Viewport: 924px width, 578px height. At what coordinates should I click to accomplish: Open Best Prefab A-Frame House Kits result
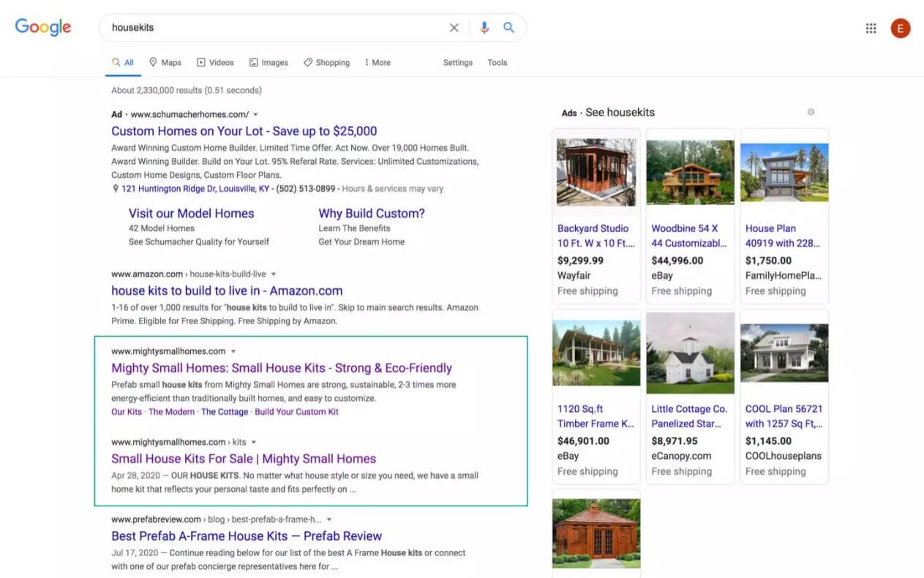pos(247,536)
